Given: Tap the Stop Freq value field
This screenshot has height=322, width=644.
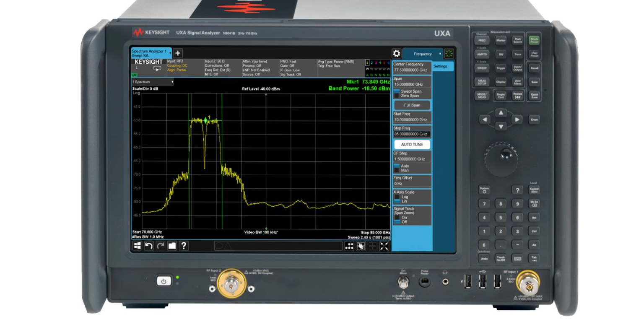Looking at the screenshot, I should pyautogui.click(x=412, y=134).
